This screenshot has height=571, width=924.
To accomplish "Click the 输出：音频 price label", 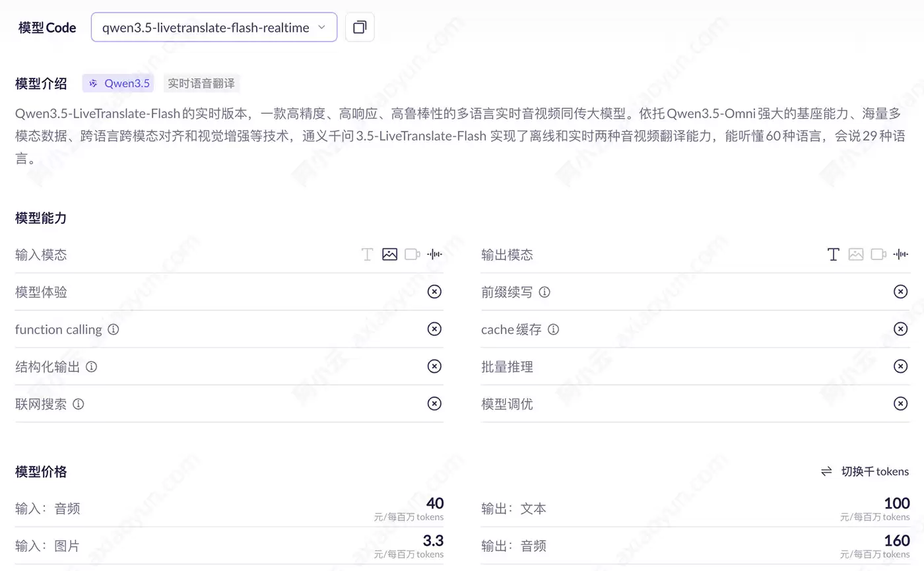I will click(x=513, y=546).
